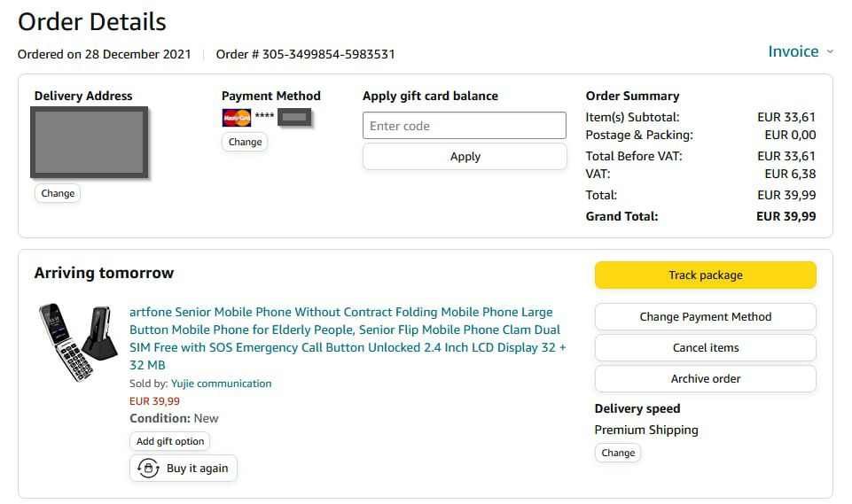Click the Invoice chevron arrow
The image size is (852, 504).
pyautogui.click(x=830, y=52)
